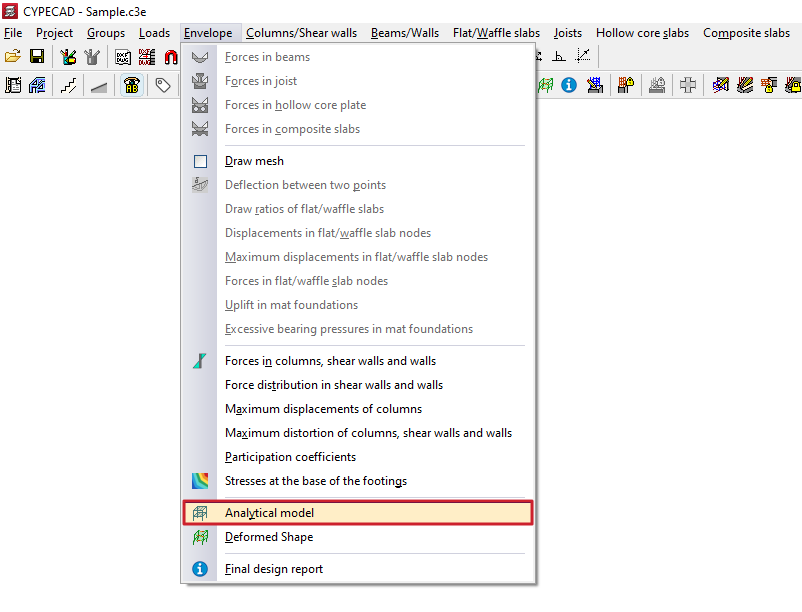Click the pencil over striped beam icon
Screen dimensions: 802x612
pyautogui.click(x=745, y=85)
